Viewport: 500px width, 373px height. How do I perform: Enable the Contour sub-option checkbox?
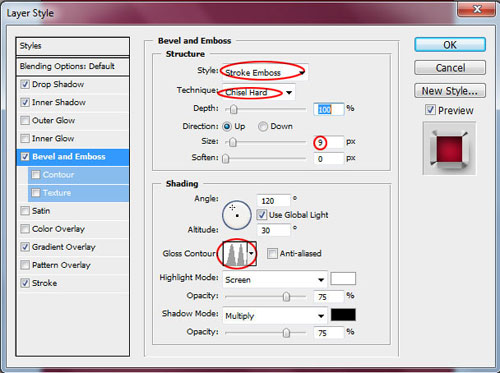click(36, 174)
